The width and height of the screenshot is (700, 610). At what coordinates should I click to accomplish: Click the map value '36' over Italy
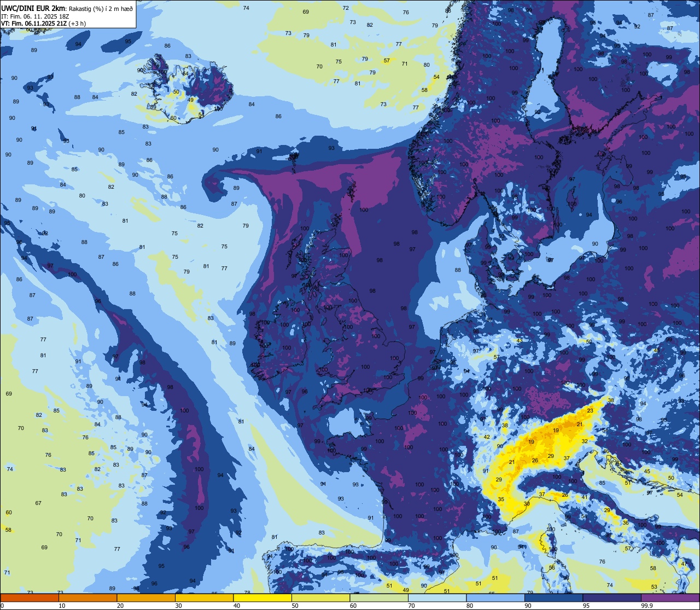pyautogui.click(x=626, y=522)
